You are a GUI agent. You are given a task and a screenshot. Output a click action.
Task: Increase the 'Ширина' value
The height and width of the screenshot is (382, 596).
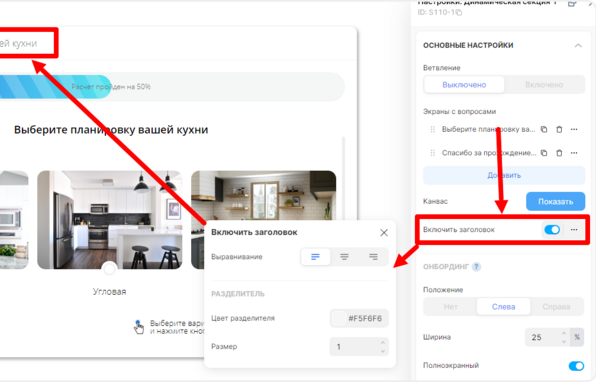564,333
